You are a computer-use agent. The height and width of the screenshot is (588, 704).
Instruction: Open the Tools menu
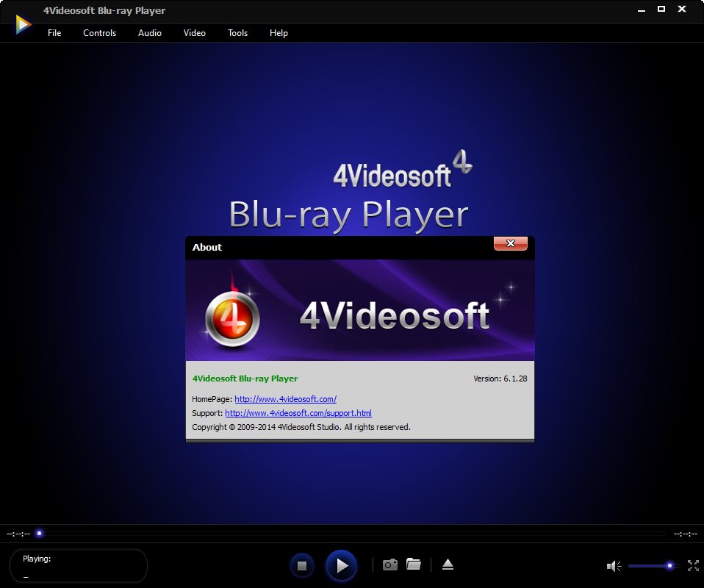tap(237, 33)
